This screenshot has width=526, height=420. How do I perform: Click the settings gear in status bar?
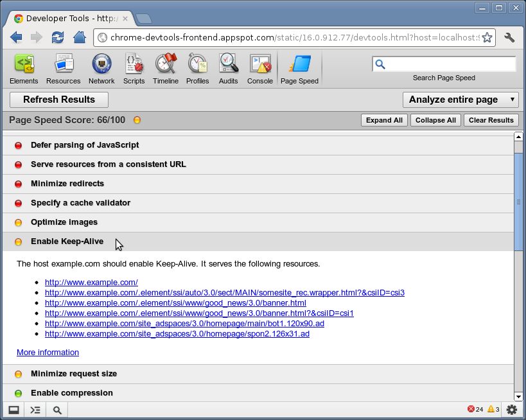[x=511, y=410]
